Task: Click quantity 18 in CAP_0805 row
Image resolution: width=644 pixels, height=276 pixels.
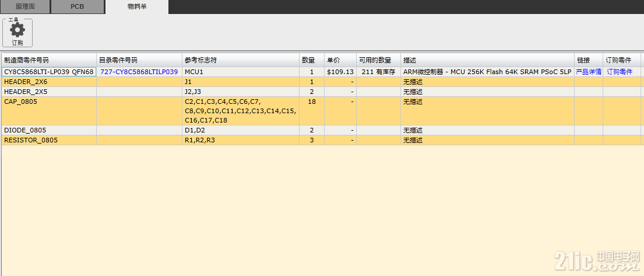Action: [312, 102]
